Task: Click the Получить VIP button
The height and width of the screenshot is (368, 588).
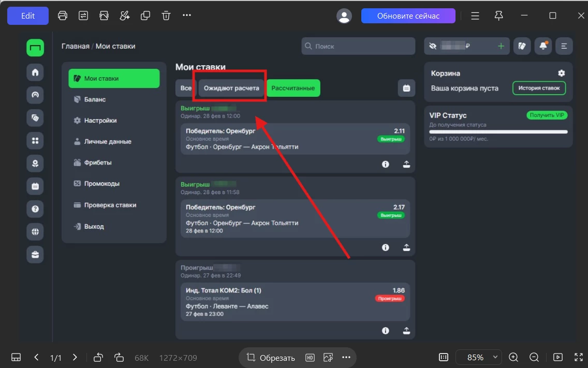Action: click(x=547, y=115)
